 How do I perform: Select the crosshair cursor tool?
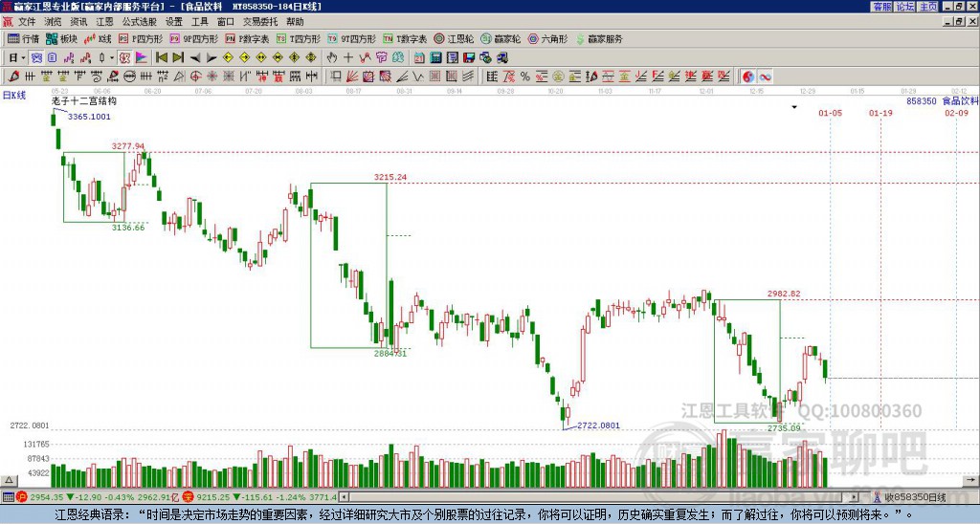(x=348, y=58)
